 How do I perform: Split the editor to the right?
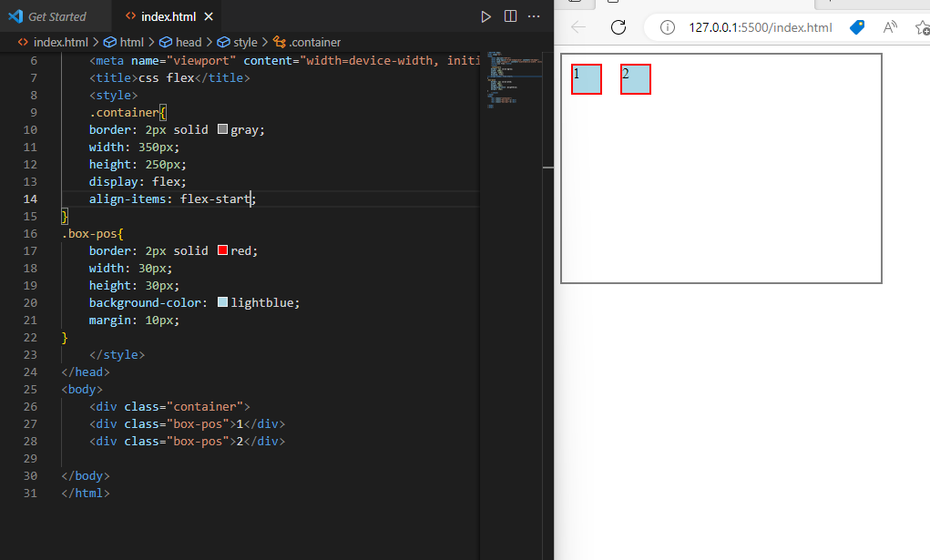point(510,16)
